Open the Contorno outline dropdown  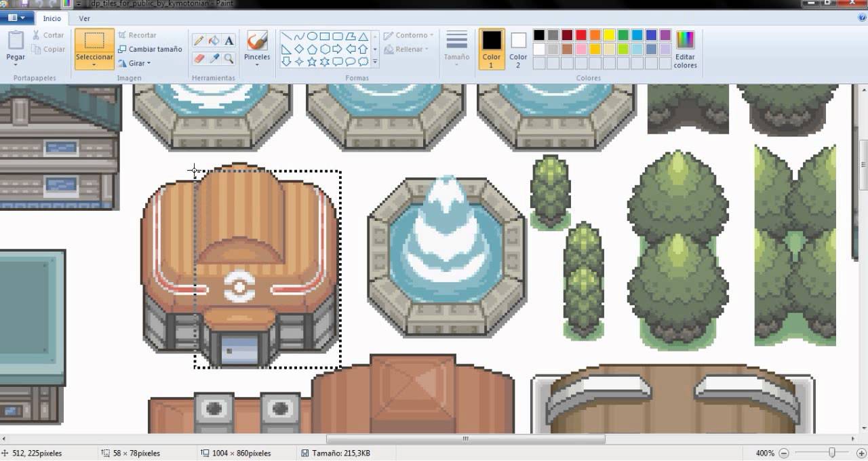click(408, 35)
